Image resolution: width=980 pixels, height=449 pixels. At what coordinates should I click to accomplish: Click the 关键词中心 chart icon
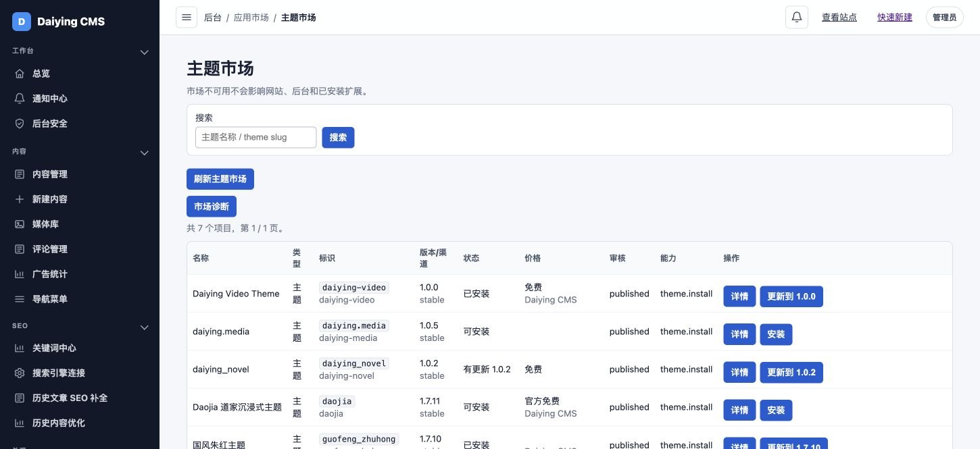tap(20, 348)
